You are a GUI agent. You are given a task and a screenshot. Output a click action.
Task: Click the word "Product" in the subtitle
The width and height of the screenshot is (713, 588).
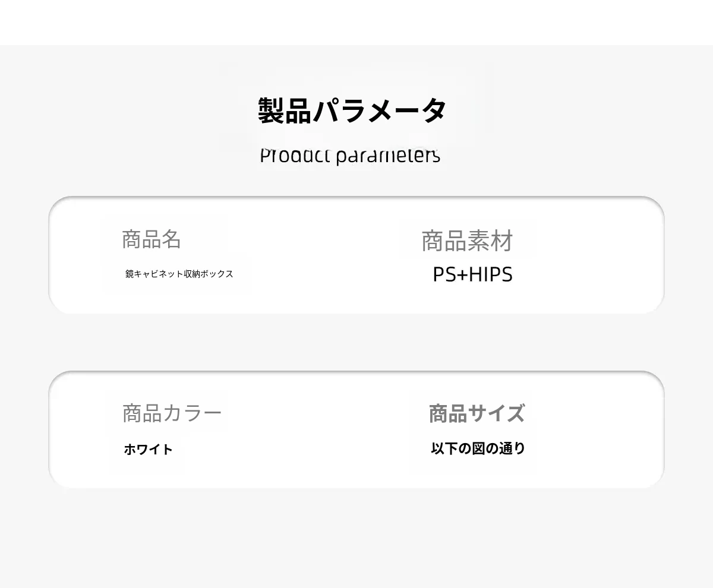(295, 156)
